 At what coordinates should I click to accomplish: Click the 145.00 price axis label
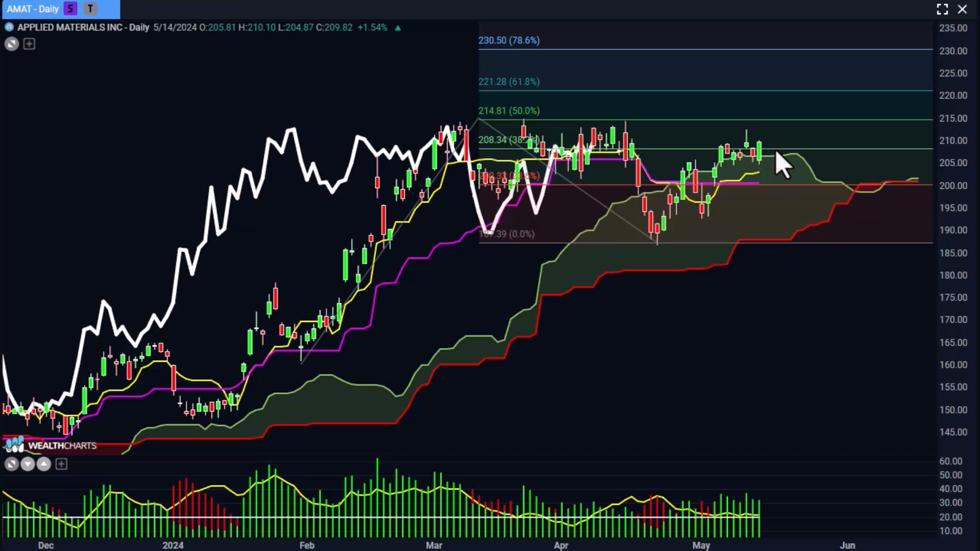953,432
